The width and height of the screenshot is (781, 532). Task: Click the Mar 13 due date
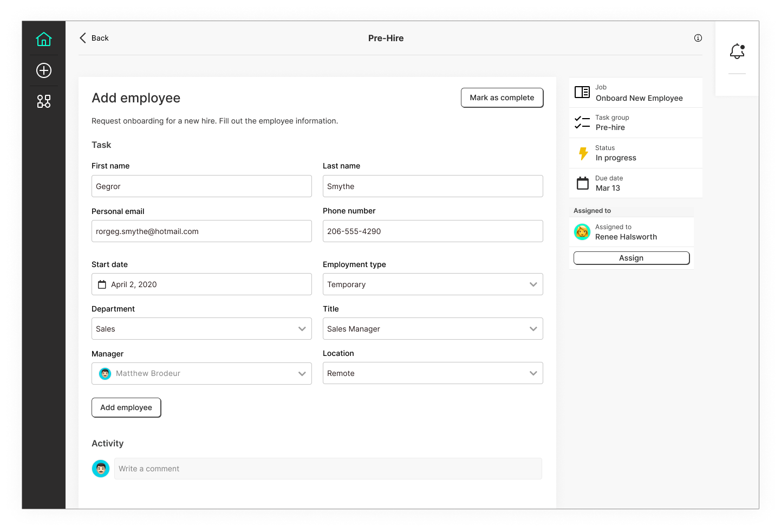[608, 188]
